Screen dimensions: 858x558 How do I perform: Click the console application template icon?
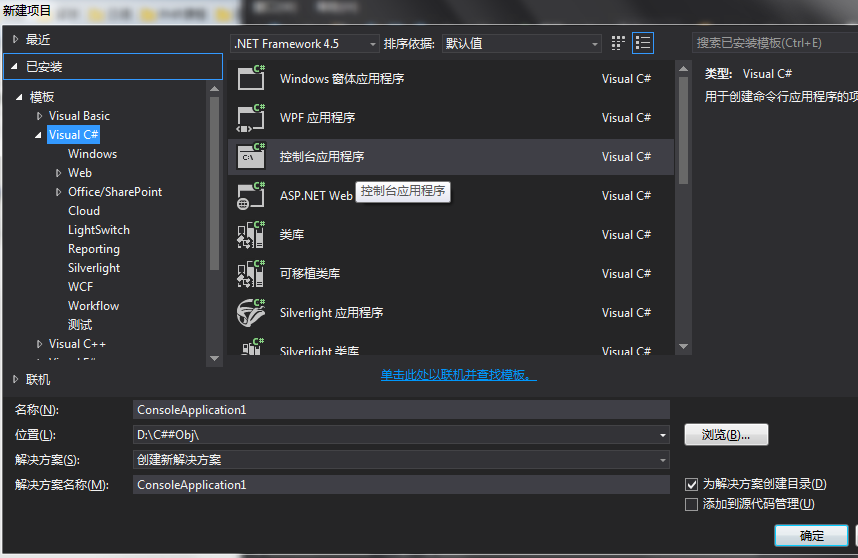pos(251,156)
